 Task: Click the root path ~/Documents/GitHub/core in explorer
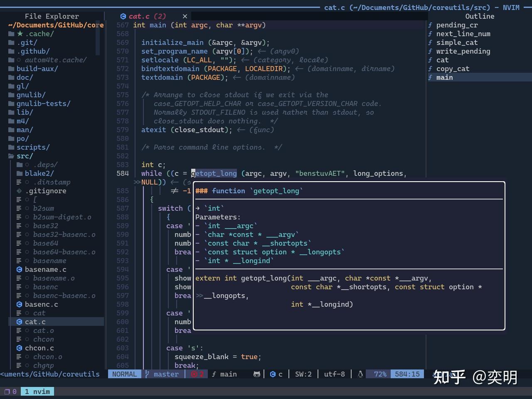(56, 25)
